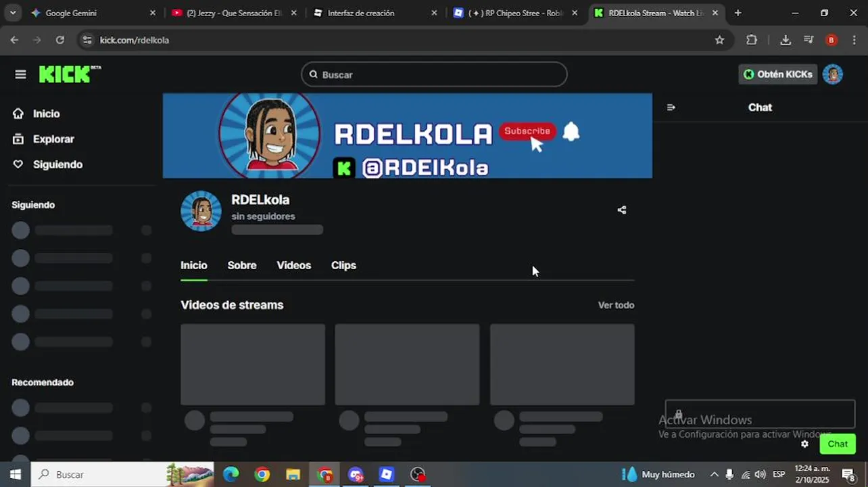The image size is (868, 487).
Task: Switch to the Sobre tab
Action: [242, 265]
